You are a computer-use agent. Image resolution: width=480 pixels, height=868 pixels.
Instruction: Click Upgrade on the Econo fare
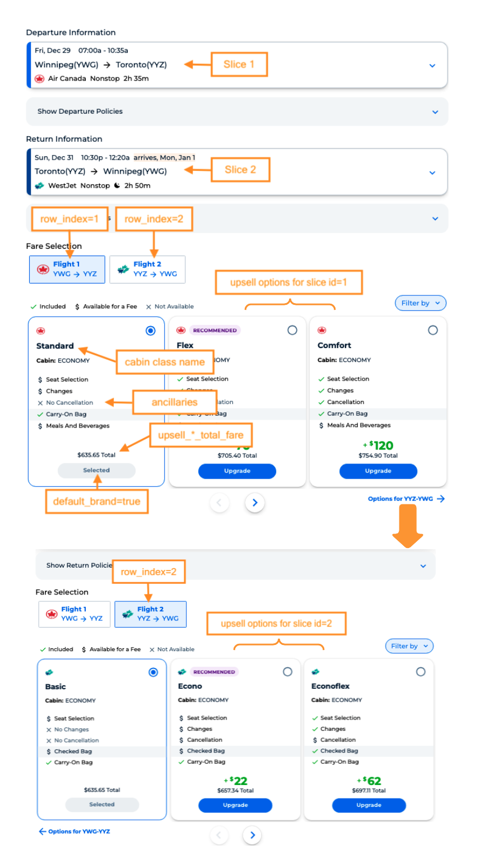(235, 805)
